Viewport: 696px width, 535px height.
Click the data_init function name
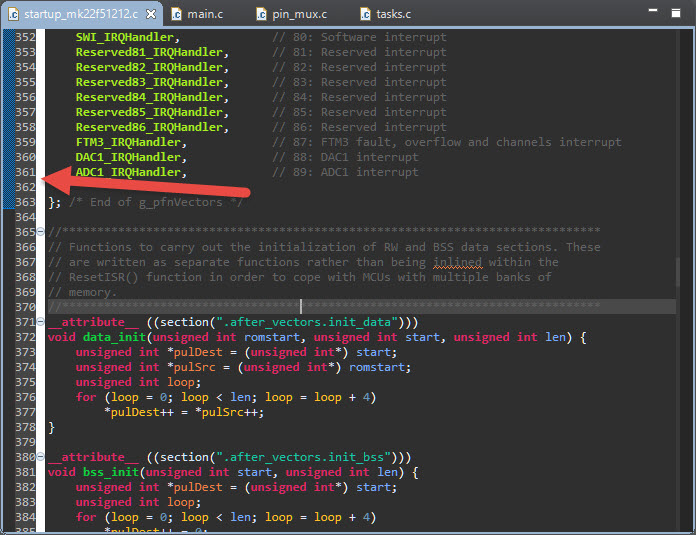tap(116, 337)
